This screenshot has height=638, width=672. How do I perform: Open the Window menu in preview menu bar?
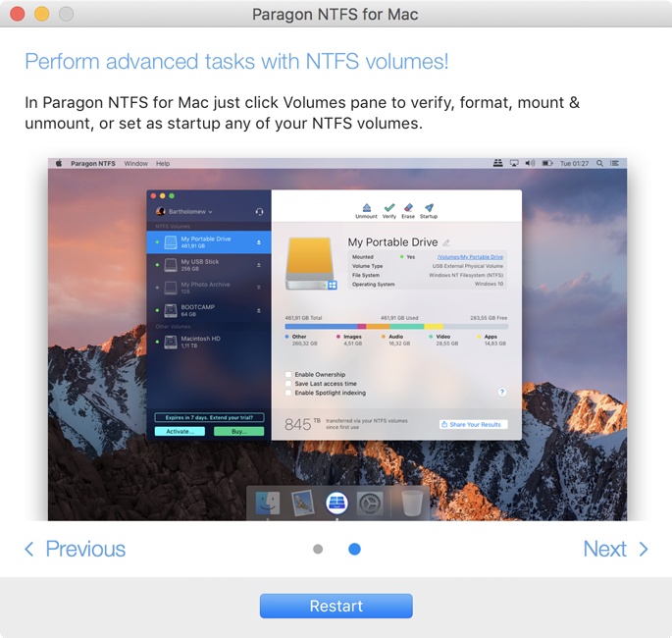point(135,163)
